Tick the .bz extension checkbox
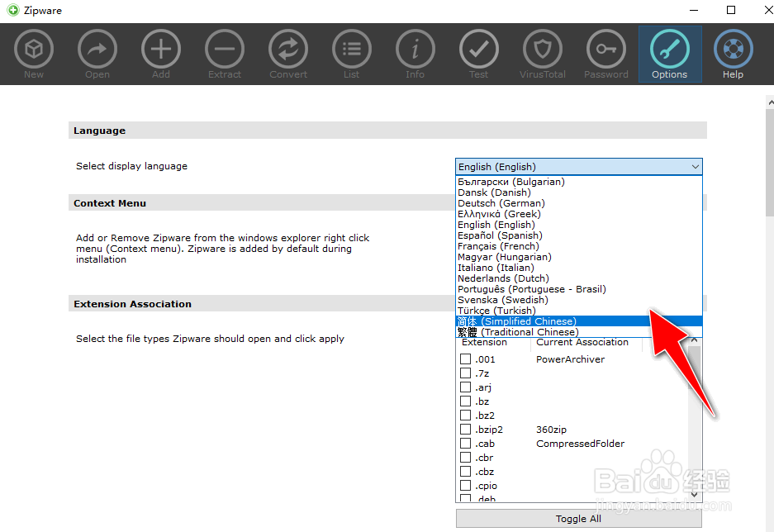Screen dimensions: 774x532 [x=466, y=401]
